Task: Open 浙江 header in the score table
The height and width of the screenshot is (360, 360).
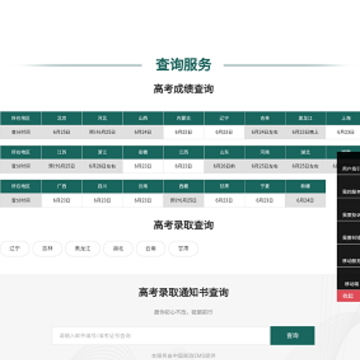Action: tap(102, 152)
